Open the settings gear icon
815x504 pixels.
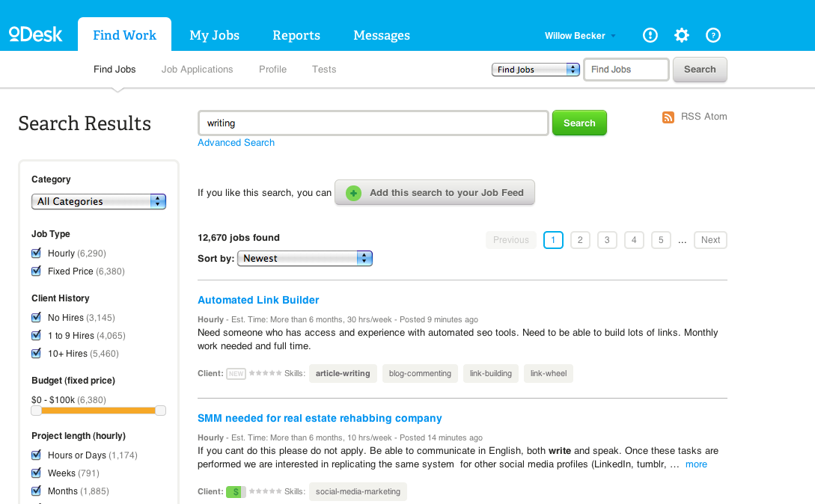(682, 35)
